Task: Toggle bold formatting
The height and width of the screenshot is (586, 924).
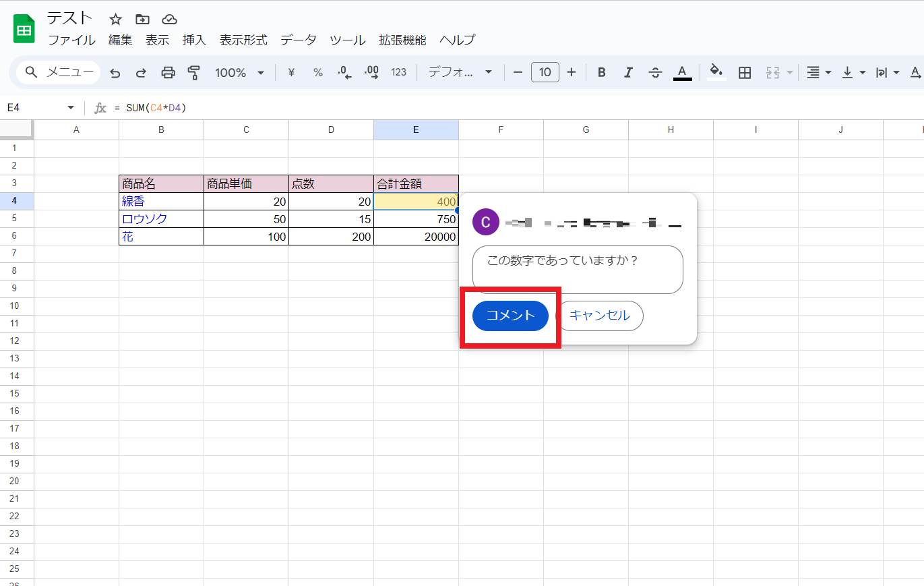Action: click(602, 73)
